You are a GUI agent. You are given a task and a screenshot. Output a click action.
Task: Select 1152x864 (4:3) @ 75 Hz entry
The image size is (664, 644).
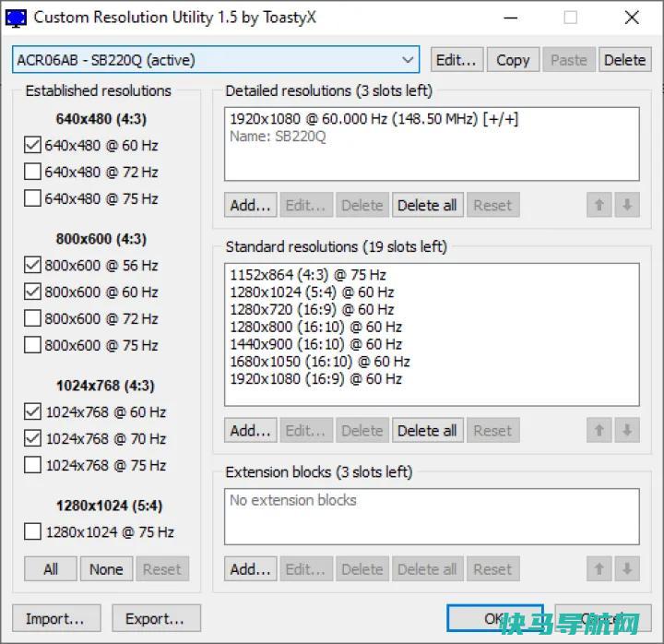432,275
